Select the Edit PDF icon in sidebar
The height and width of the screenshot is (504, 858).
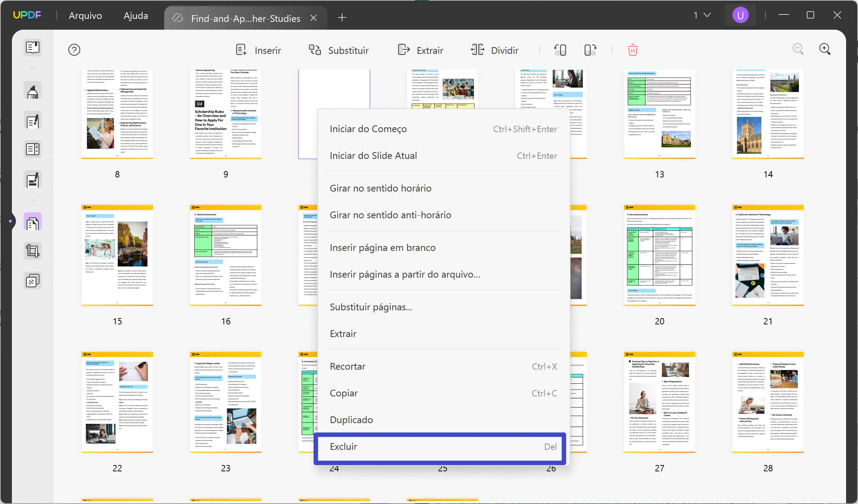click(x=33, y=121)
